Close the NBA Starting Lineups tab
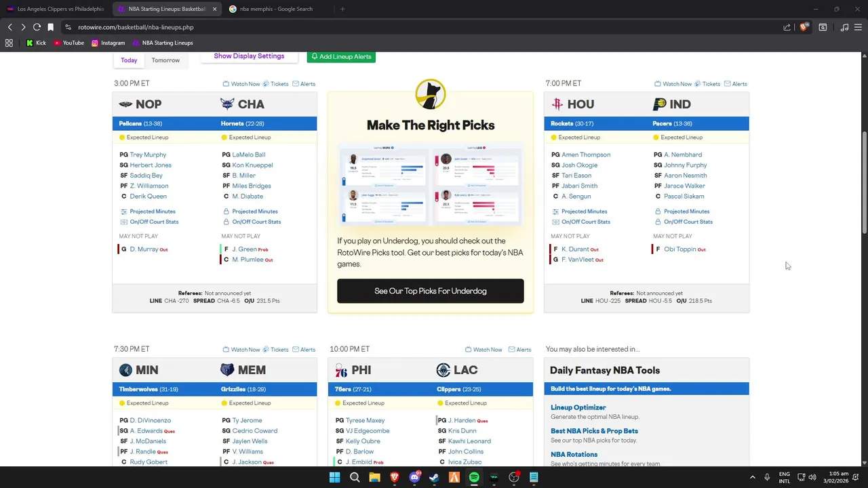Image resolution: width=868 pixels, height=488 pixels. tap(214, 9)
